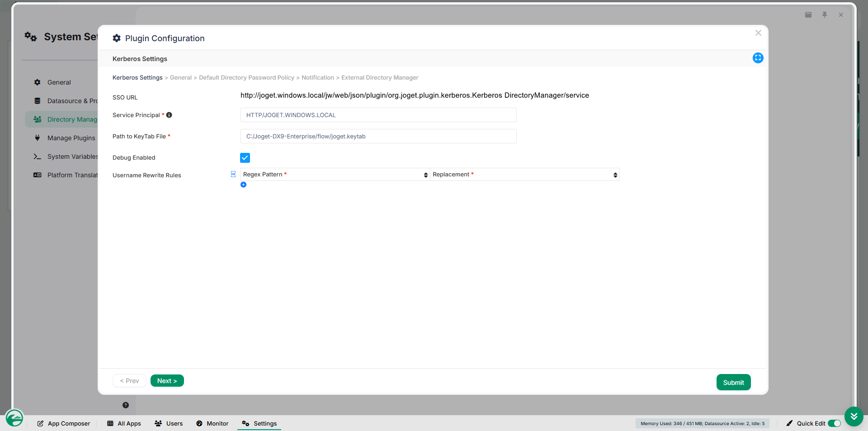Image resolution: width=868 pixels, height=431 pixels.
Task: Add a new rewrite rule row
Action: click(x=244, y=185)
